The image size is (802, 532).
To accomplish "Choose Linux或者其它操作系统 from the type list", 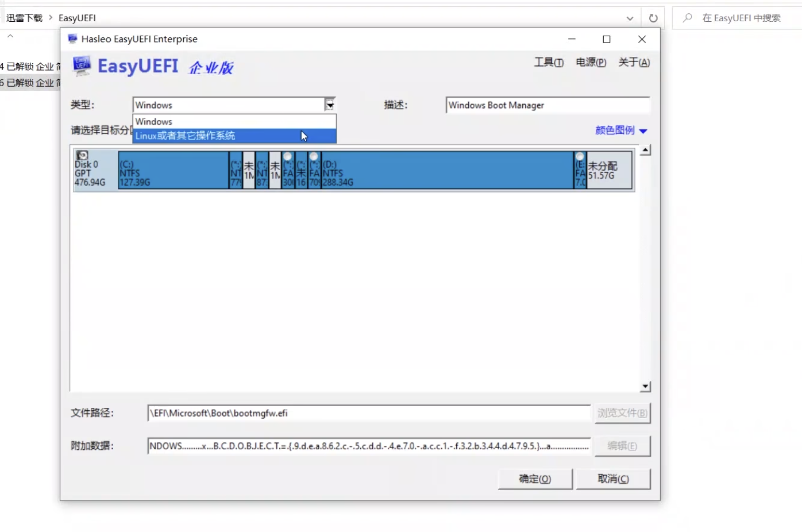I will coord(234,136).
